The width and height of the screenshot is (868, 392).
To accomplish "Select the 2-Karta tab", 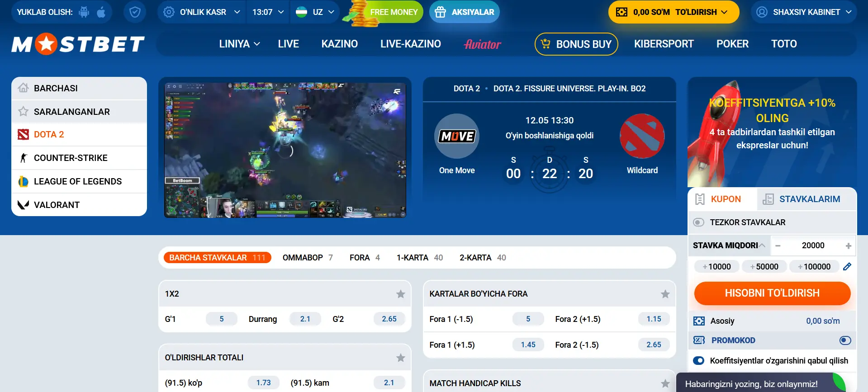I will pos(483,258).
